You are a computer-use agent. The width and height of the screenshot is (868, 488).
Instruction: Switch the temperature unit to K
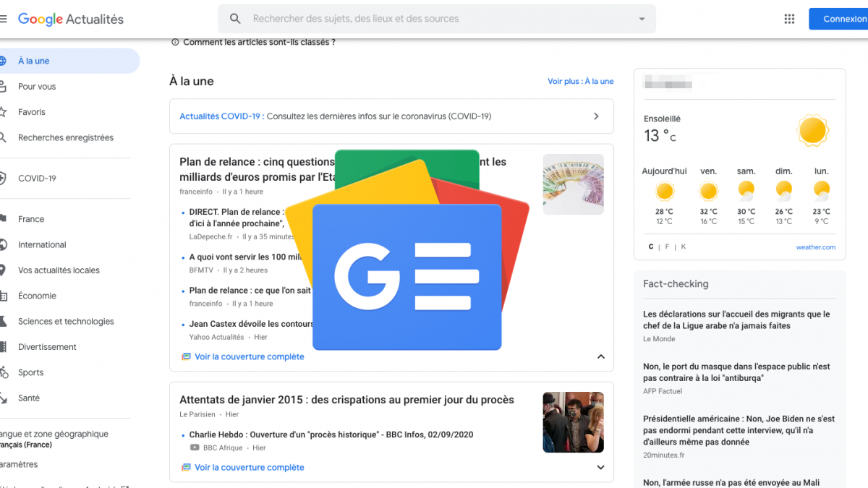tap(683, 247)
